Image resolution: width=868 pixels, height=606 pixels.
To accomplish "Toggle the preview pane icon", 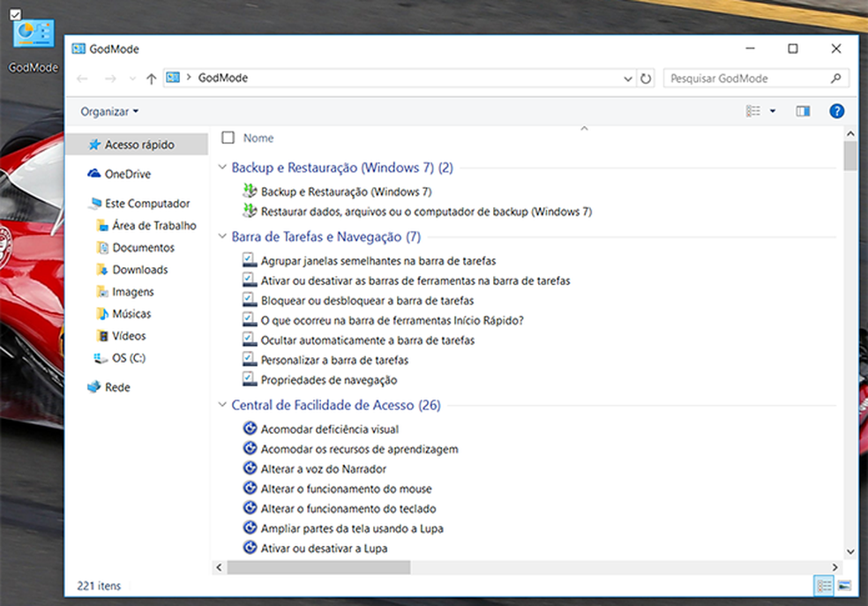I will [803, 111].
